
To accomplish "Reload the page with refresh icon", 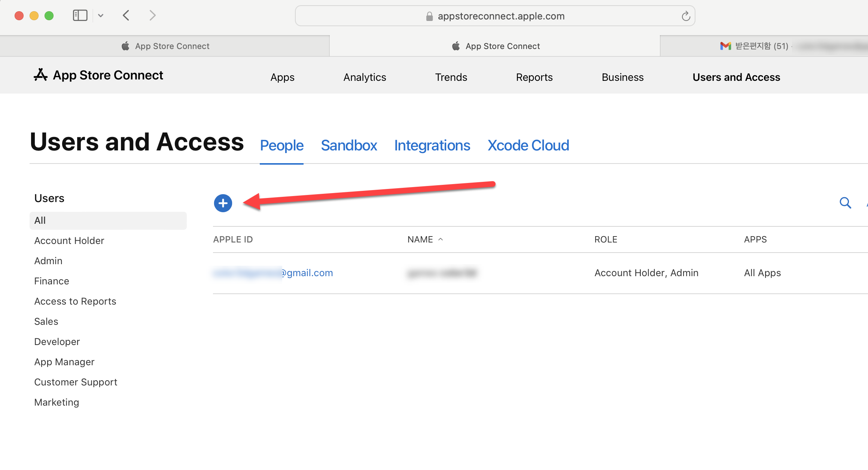I will (x=686, y=16).
